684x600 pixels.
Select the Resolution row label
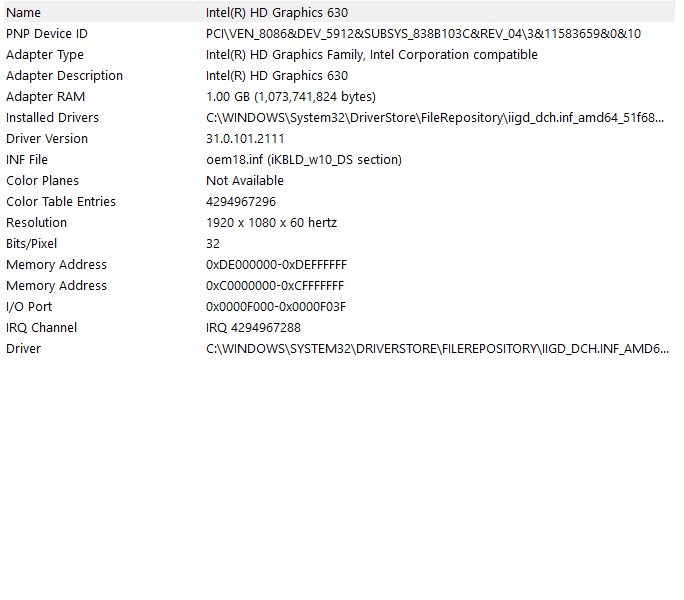(x=36, y=222)
